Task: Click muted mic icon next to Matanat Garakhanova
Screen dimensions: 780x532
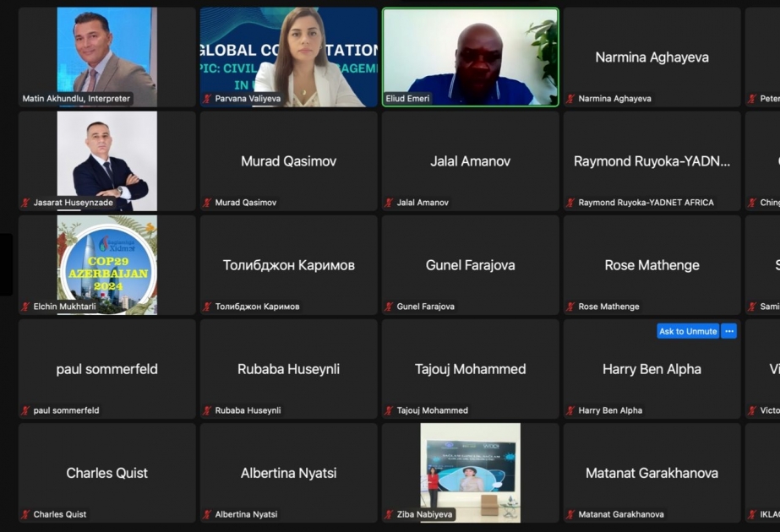Action: pyautogui.click(x=570, y=514)
